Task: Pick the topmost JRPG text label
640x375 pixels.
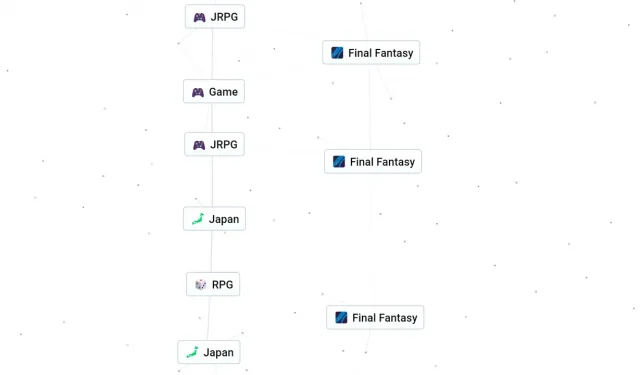Action: tap(224, 17)
